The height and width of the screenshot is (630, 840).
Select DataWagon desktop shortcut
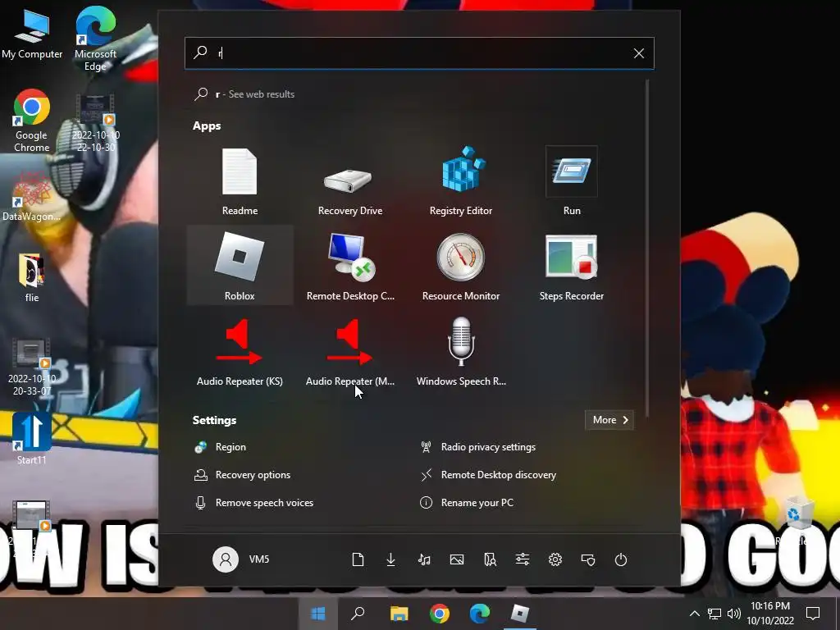(x=32, y=197)
